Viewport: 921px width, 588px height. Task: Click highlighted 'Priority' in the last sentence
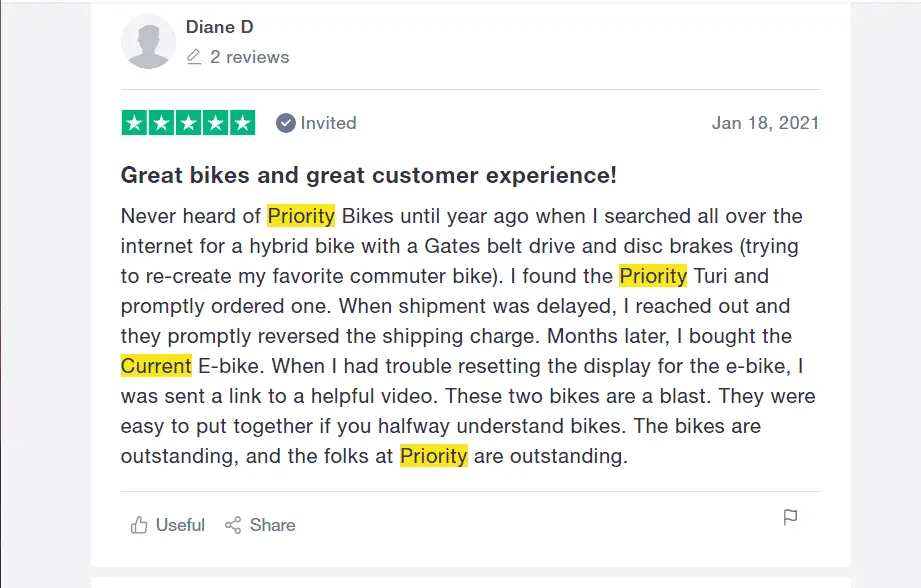point(433,455)
